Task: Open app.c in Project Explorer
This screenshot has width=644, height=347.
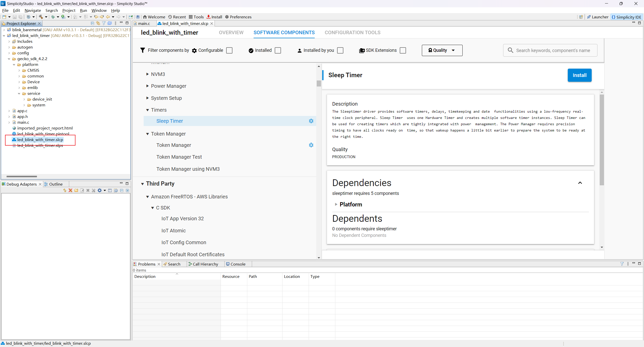Action: click(x=22, y=111)
